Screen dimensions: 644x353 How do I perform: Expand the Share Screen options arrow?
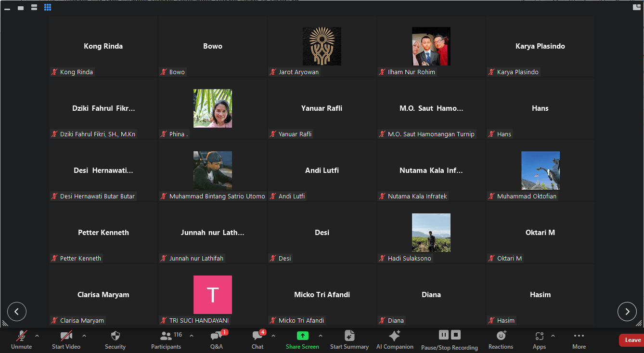tap(321, 336)
